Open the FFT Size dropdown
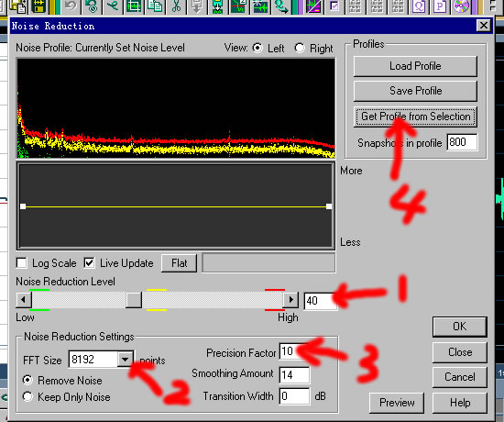504x422 pixels. (x=125, y=359)
